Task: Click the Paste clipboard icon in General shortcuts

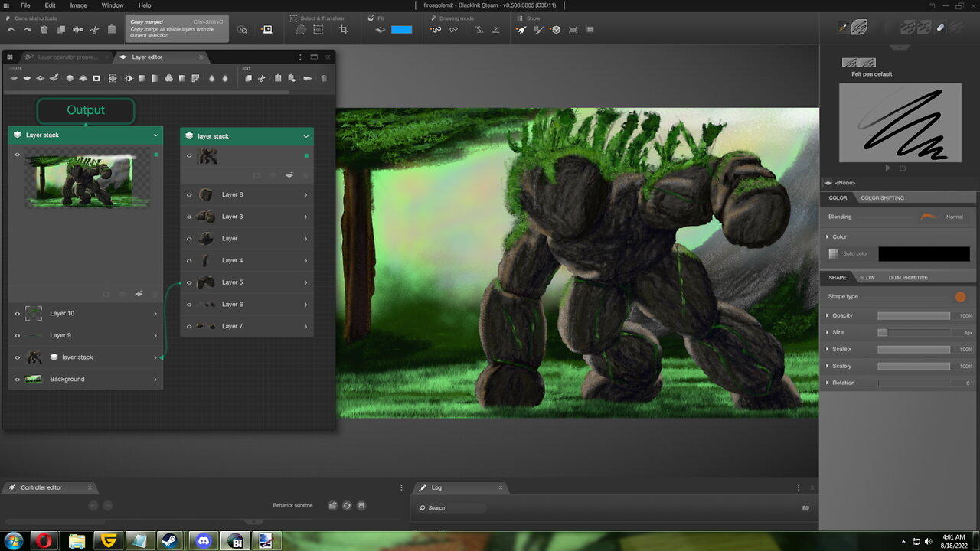Action: tap(112, 30)
